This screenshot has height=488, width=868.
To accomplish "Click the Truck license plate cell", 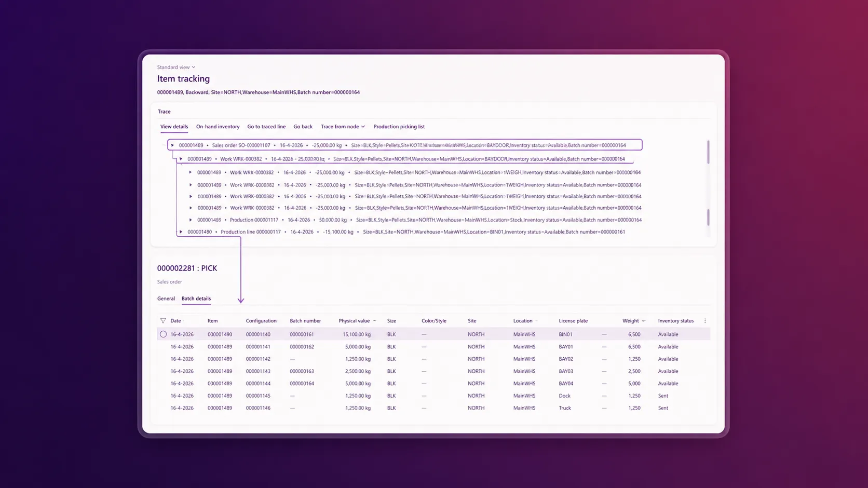I will (565, 408).
